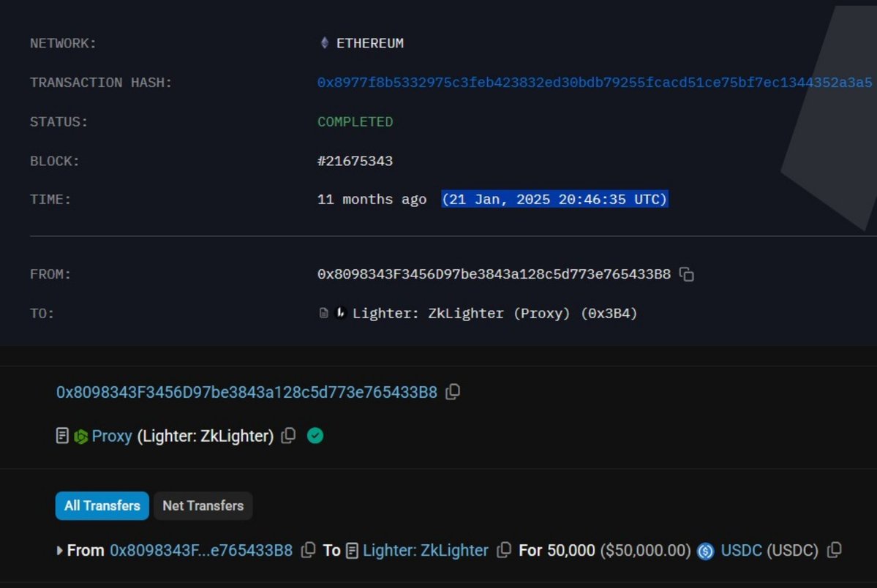The height and width of the screenshot is (588, 877).
Task: Open the Lighter: ZkLighter recipient link
Action: tap(426, 551)
